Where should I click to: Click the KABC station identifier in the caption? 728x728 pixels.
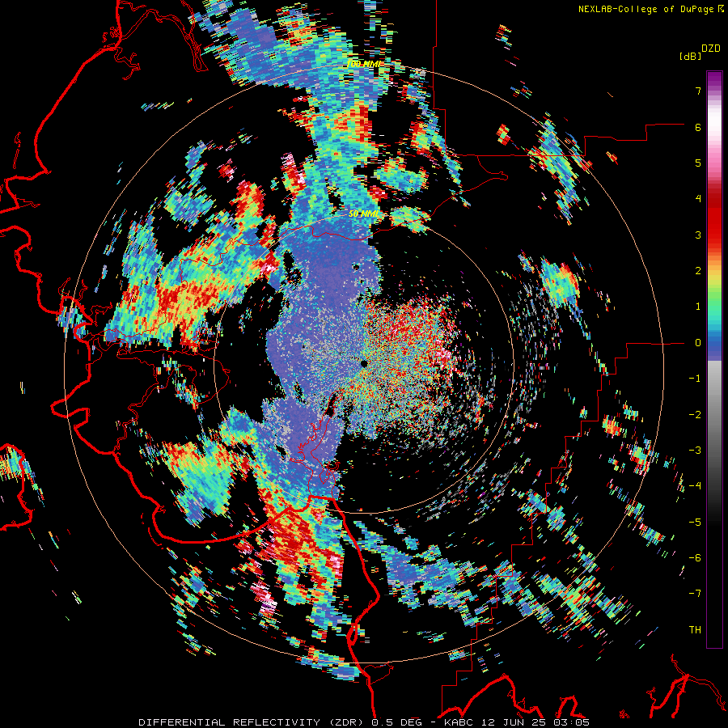[x=458, y=722]
